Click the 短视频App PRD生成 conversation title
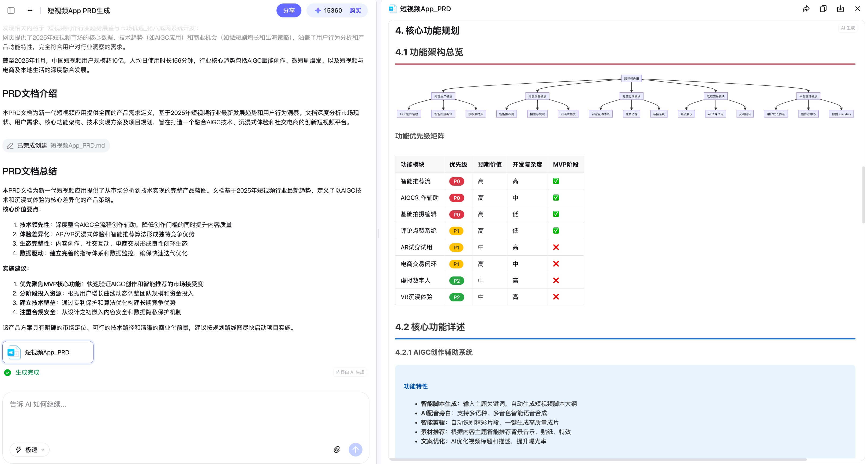Viewport: 868px width, 464px height. pyautogui.click(x=78, y=10)
